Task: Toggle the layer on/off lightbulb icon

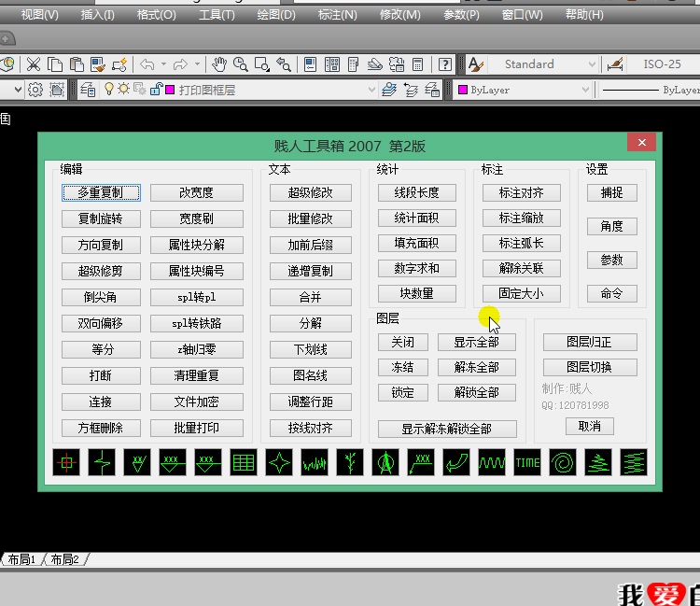Action: pyautogui.click(x=109, y=89)
